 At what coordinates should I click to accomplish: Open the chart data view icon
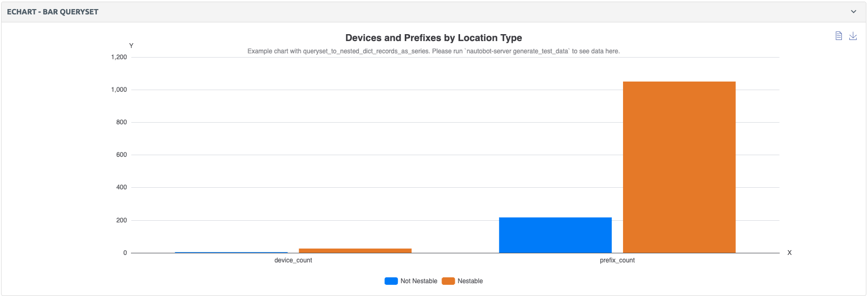coord(839,36)
